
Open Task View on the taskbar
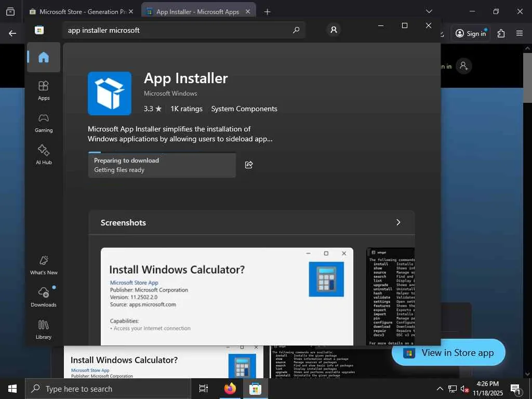coord(203,389)
